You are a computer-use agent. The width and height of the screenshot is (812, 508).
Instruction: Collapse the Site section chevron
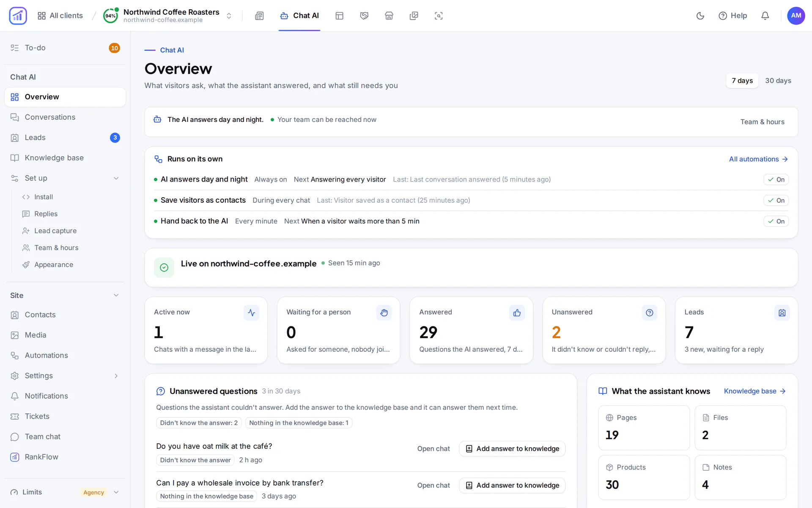point(116,295)
